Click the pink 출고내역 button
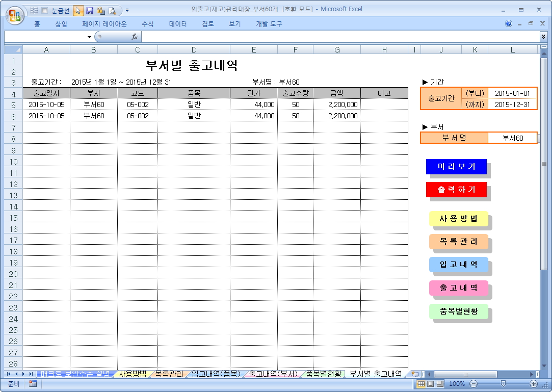 click(458, 288)
